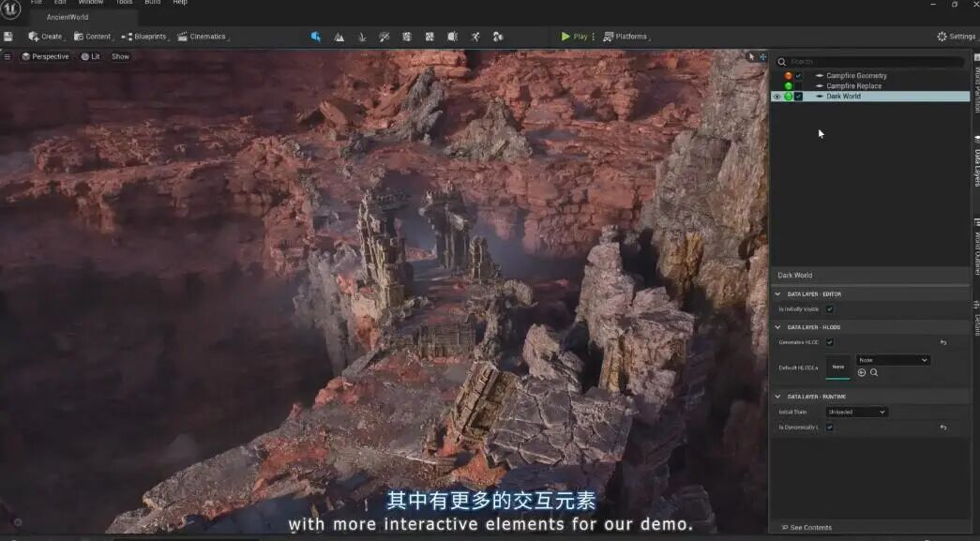Viewport: 980px width, 541px height.
Task: Browse to HLOD Layer asset magnifier icon
Action: 874,373
